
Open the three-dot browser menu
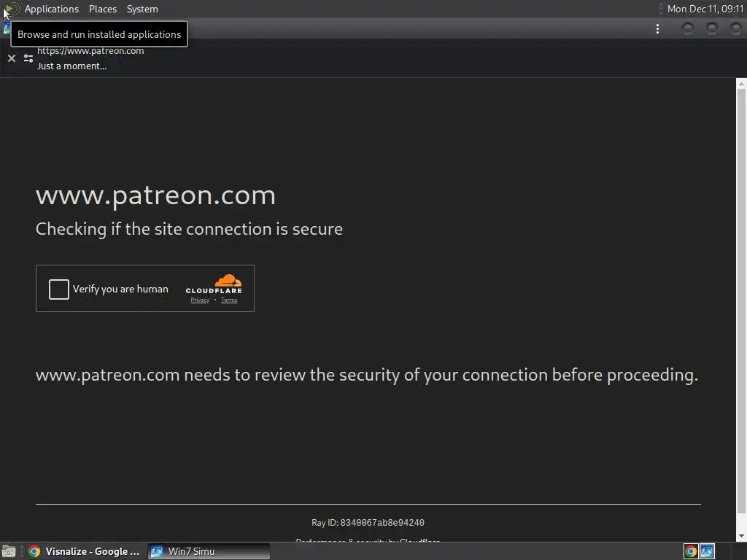click(x=657, y=29)
